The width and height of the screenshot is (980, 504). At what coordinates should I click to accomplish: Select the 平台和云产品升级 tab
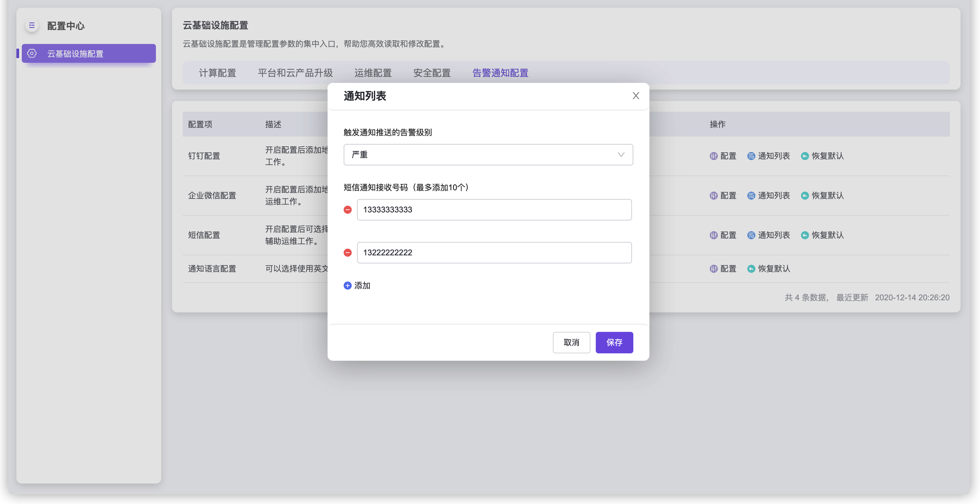295,73
